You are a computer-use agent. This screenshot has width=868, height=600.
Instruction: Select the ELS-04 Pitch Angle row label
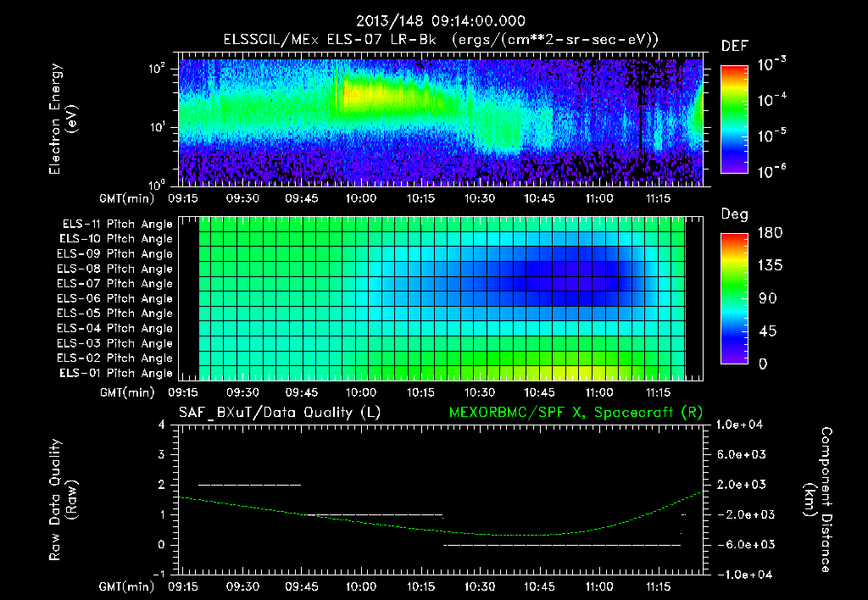pos(115,328)
